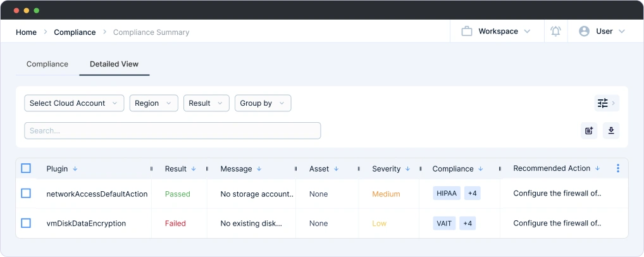This screenshot has height=257, width=644.
Task: Select the Detailed View tab
Action: click(x=114, y=64)
